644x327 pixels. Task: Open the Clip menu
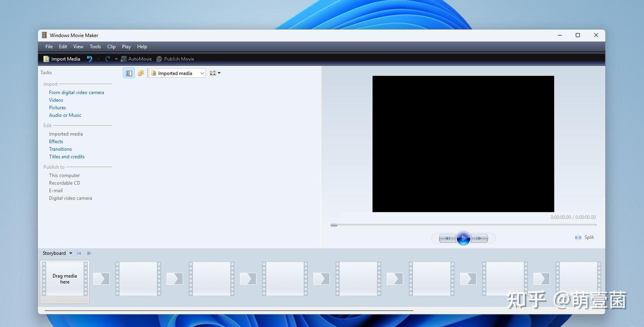click(x=111, y=47)
